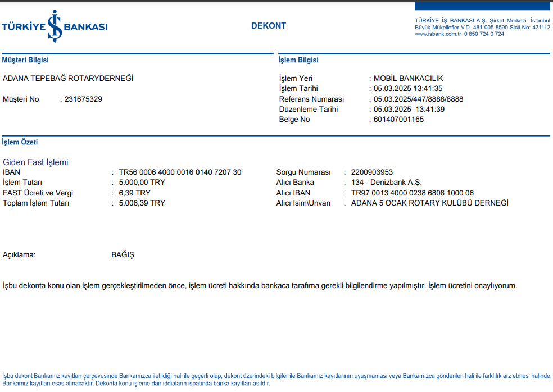This screenshot has height=392, width=553.
Task: Click the Düzenleme Tarihi label
Action: pos(308,110)
